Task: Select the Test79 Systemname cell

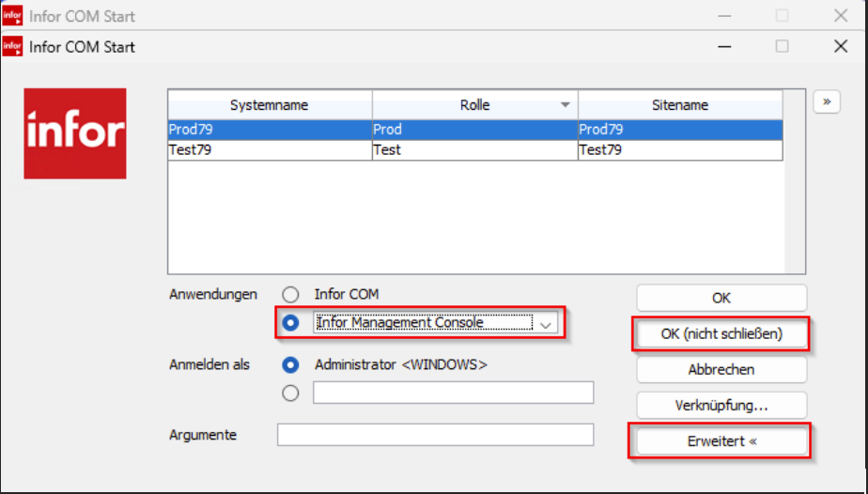Action: [x=270, y=150]
